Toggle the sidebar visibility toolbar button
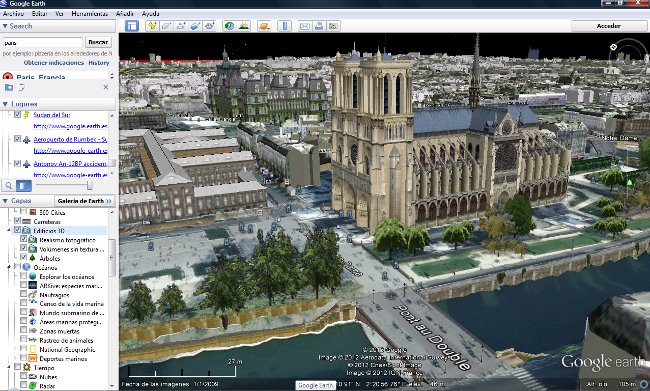Screen dimensions: 650x391 coord(132,26)
